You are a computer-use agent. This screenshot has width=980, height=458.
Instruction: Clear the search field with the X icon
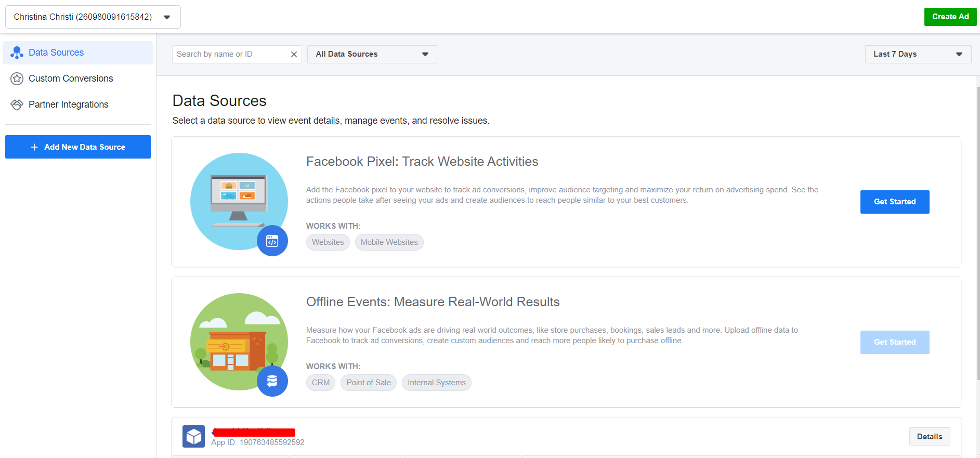[294, 54]
